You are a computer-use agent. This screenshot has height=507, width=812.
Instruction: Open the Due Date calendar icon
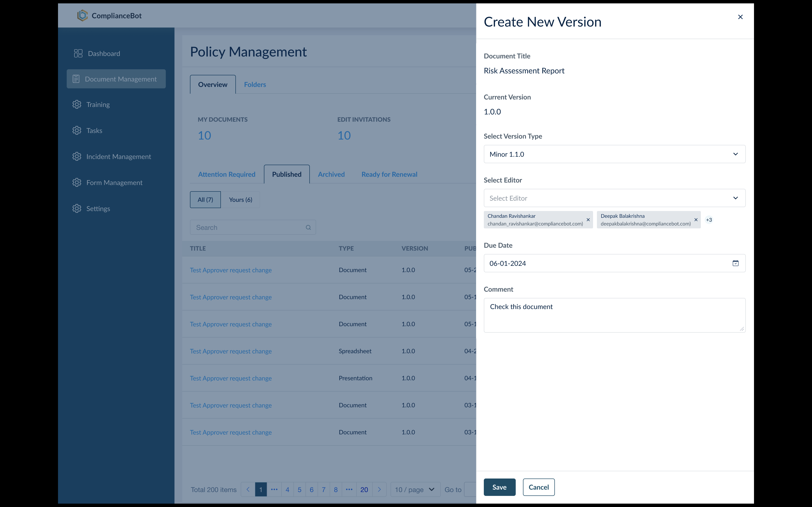(x=735, y=263)
